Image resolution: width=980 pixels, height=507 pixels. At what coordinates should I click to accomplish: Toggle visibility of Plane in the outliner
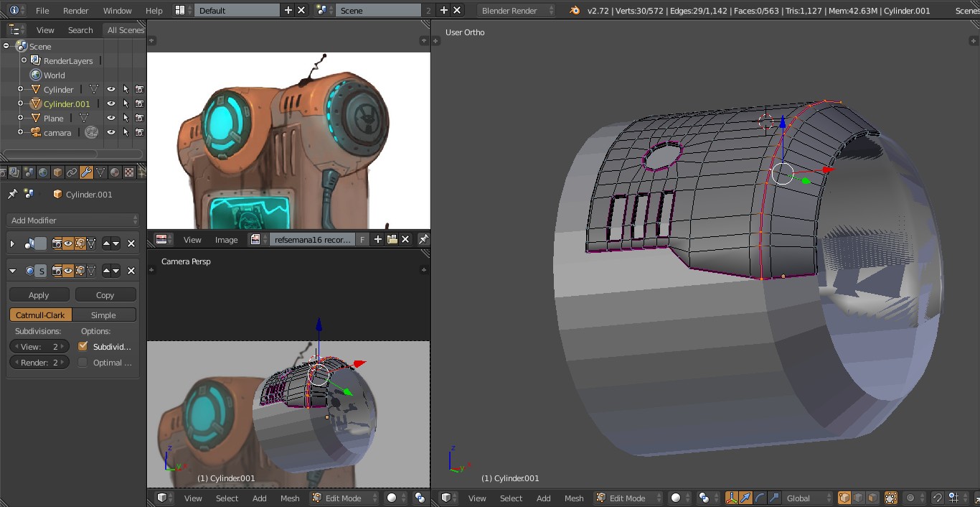click(111, 118)
